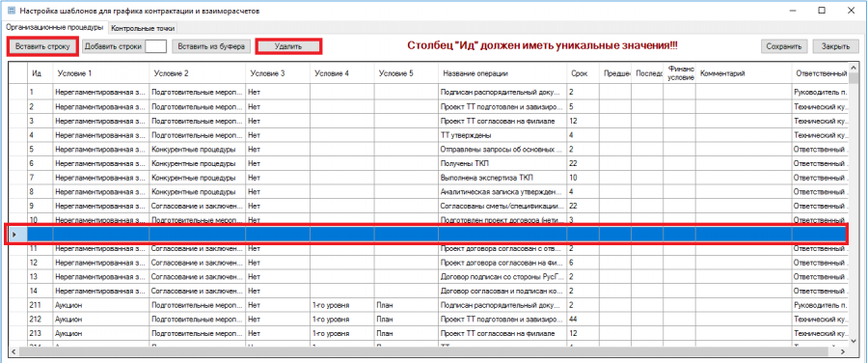Save the template with «Сохранить»
The height and width of the screenshot is (363, 868).
point(784,46)
